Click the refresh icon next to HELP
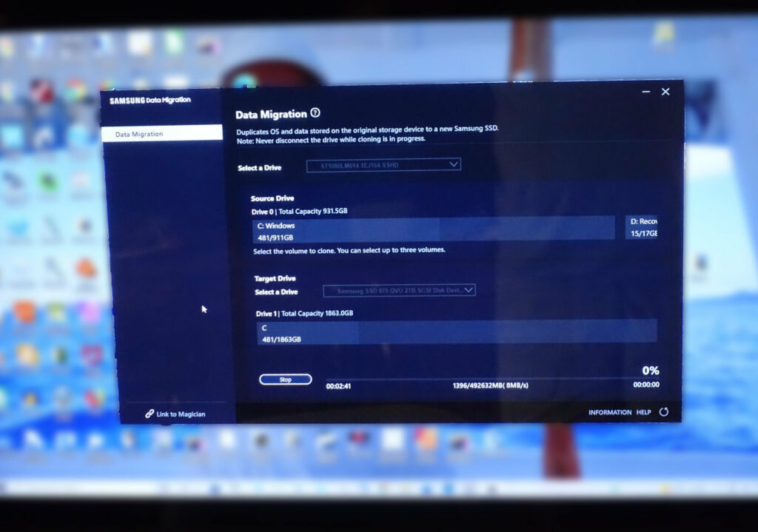This screenshot has height=532, width=758. coord(664,411)
